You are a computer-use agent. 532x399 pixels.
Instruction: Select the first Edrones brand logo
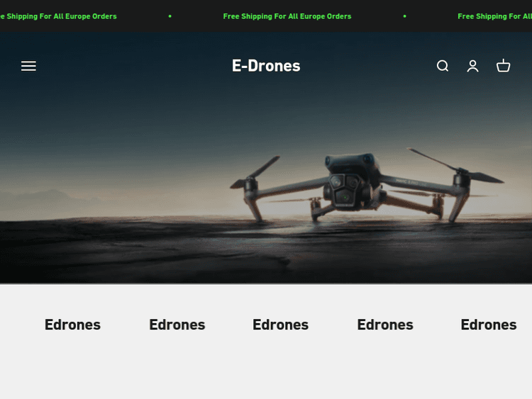click(x=72, y=325)
